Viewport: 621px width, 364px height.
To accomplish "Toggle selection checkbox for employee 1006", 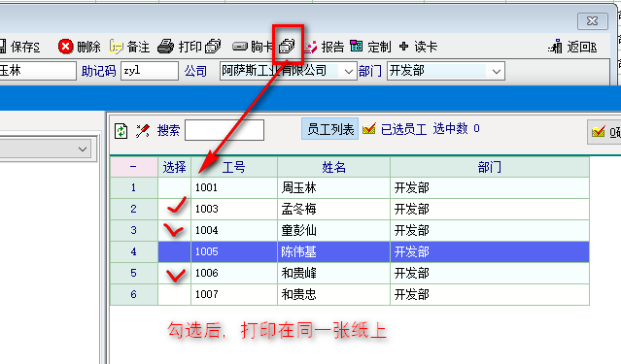I will (x=175, y=273).
